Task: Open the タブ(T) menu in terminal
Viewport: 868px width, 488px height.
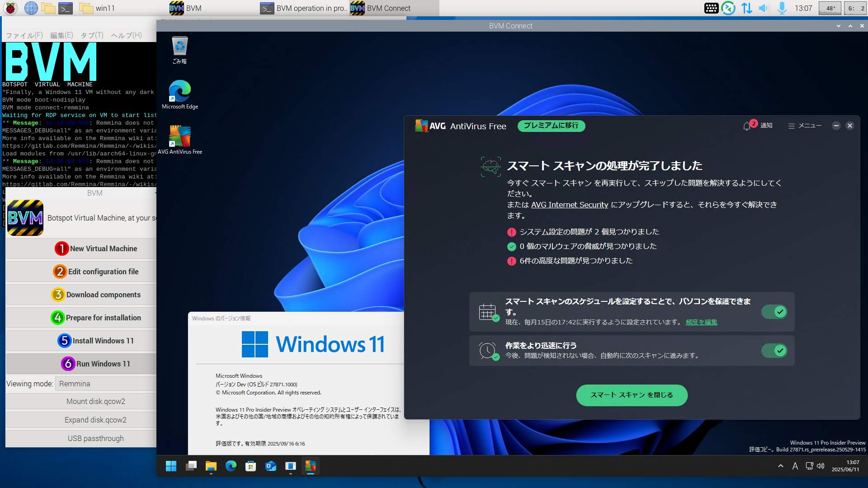Action: (92, 35)
